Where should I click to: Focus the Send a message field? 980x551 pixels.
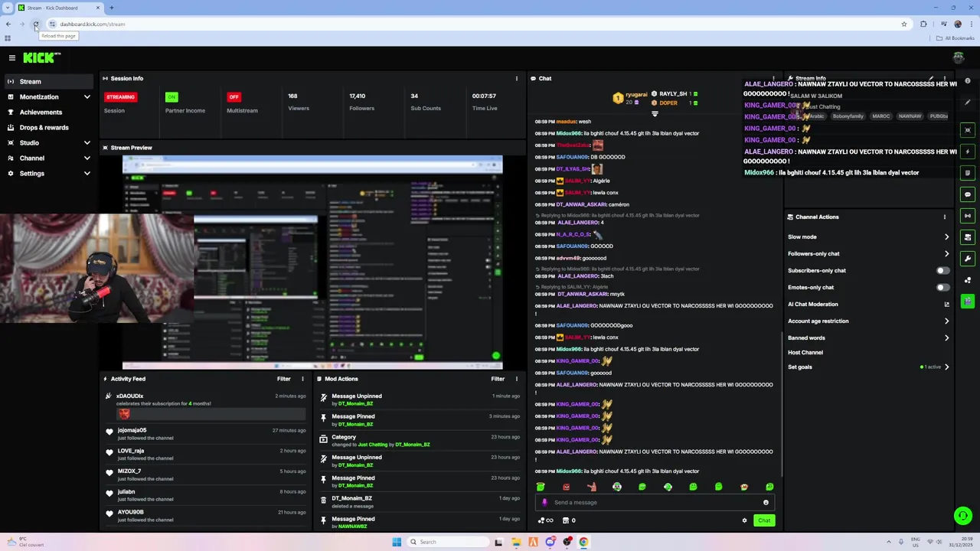tap(655, 503)
